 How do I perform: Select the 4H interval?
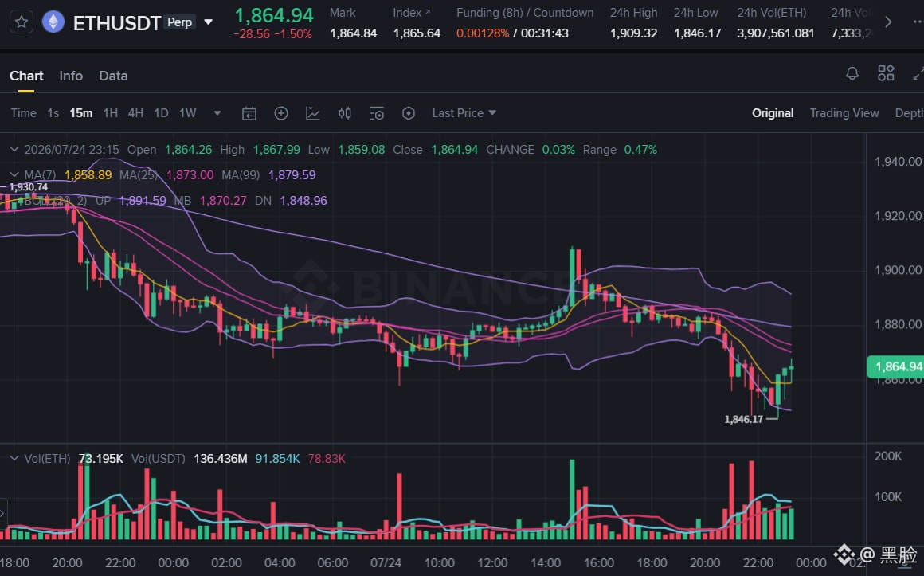tap(135, 112)
